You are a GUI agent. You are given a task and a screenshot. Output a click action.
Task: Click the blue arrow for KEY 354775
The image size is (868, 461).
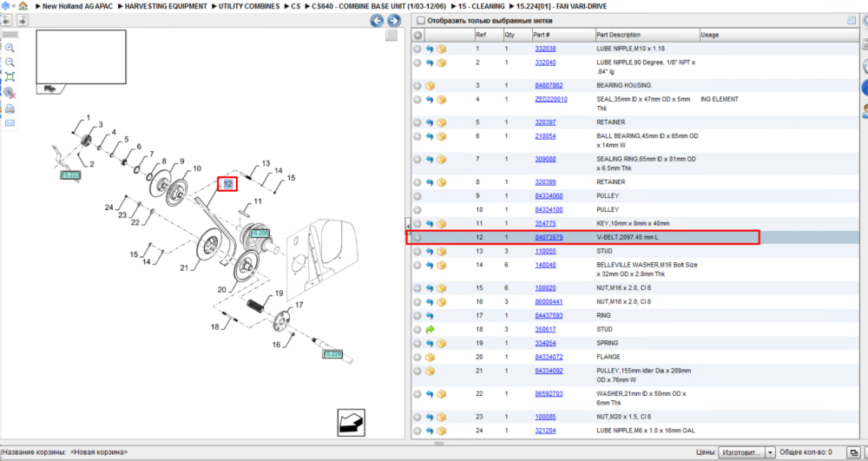pyautogui.click(x=430, y=224)
